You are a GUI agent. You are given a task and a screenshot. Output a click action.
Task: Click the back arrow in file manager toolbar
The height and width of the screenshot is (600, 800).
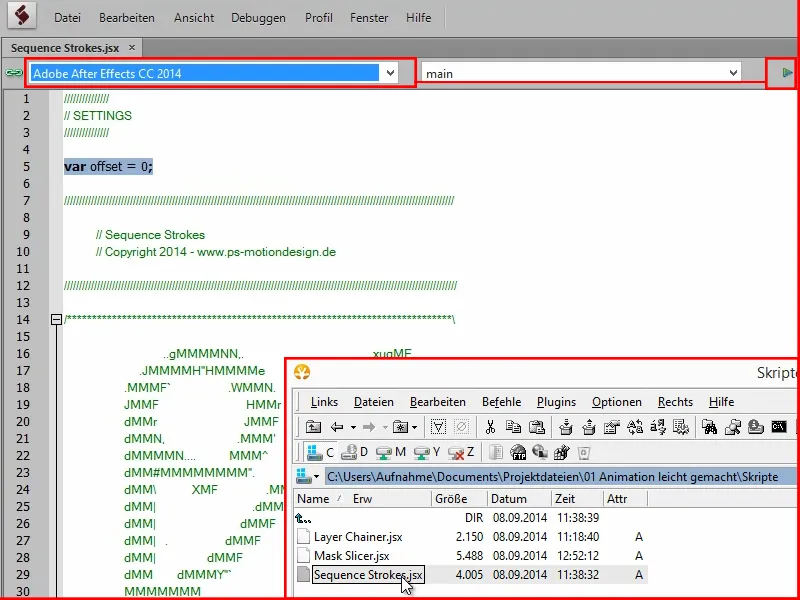336,427
